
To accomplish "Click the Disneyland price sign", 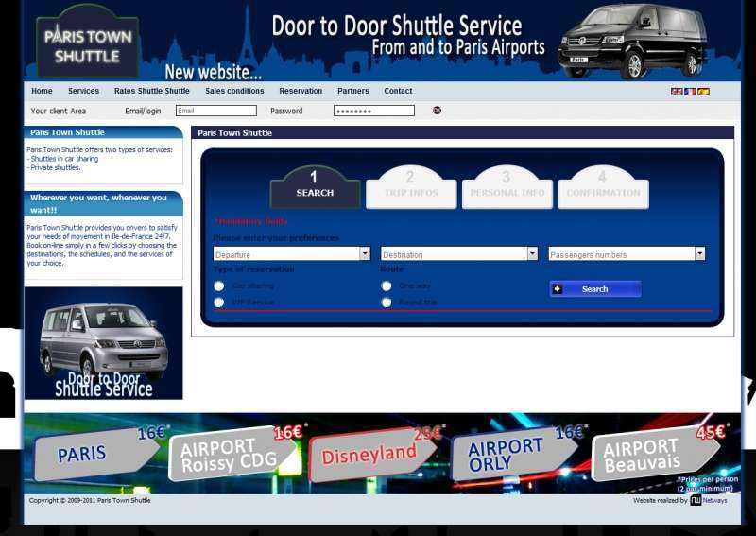I will point(375,453).
